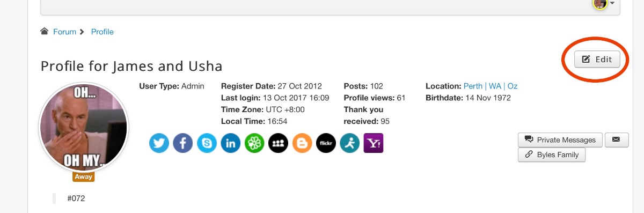Viewport: 644px width, 213px height.
Task: Open the Flickr photo icon
Action: (x=326, y=143)
